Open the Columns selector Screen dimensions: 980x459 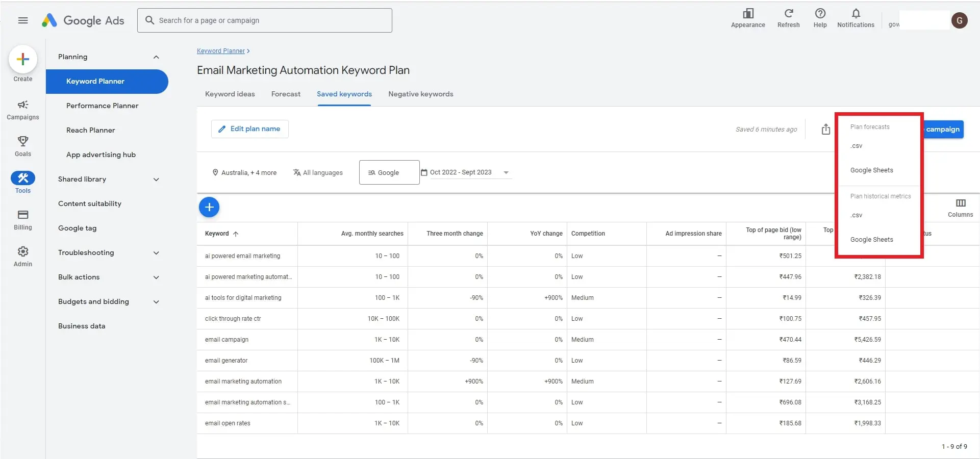click(x=960, y=208)
